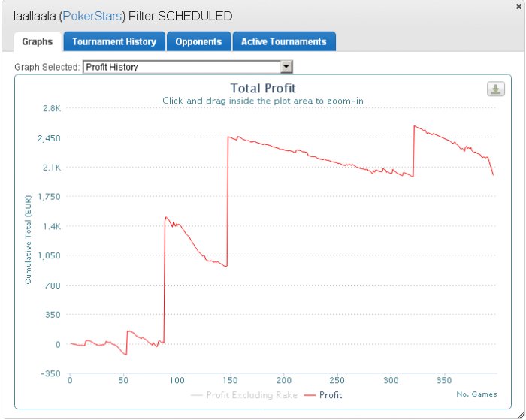Toggle Profit Excluding Rake series visibility
Image resolution: width=526 pixels, height=420 pixels.
coord(252,395)
